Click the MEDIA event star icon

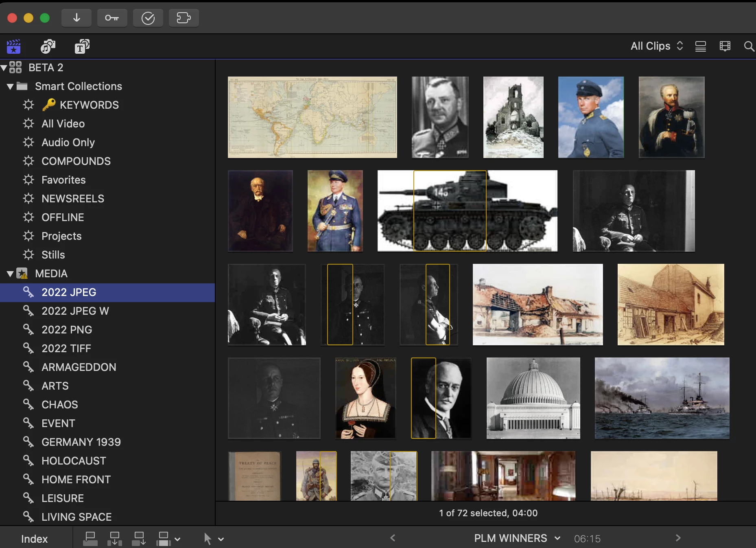22,273
